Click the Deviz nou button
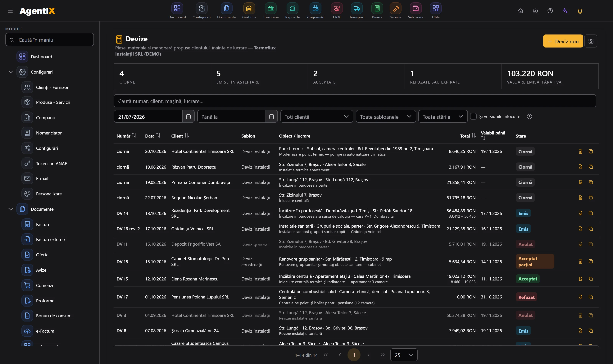The height and width of the screenshot is (364, 613). click(x=563, y=41)
